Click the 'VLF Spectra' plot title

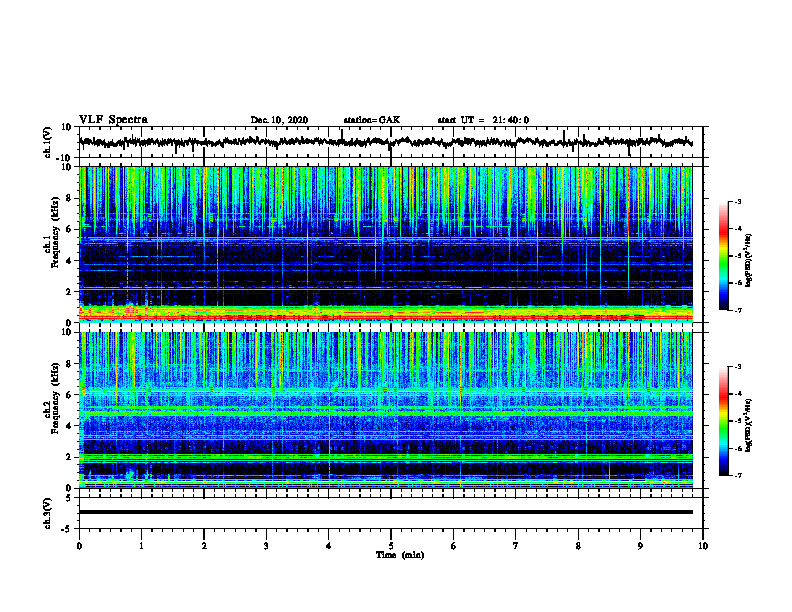click(113, 120)
